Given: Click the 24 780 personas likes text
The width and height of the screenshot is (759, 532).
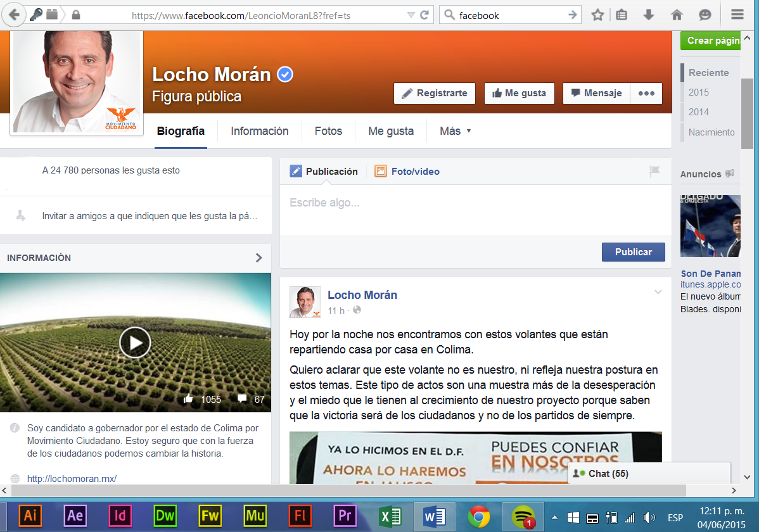Looking at the screenshot, I should (x=111, y=170).
